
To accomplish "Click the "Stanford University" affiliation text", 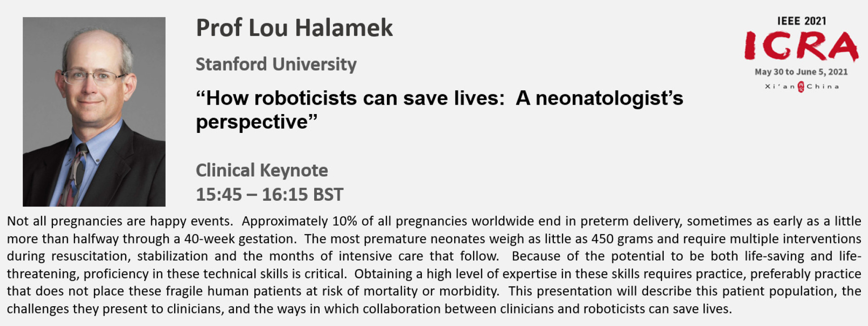I will tap(276, 64).
